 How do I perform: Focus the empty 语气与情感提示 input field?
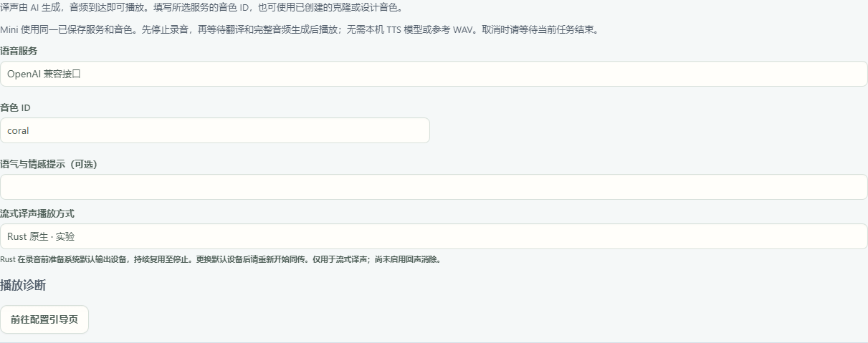tap(434, 187)
